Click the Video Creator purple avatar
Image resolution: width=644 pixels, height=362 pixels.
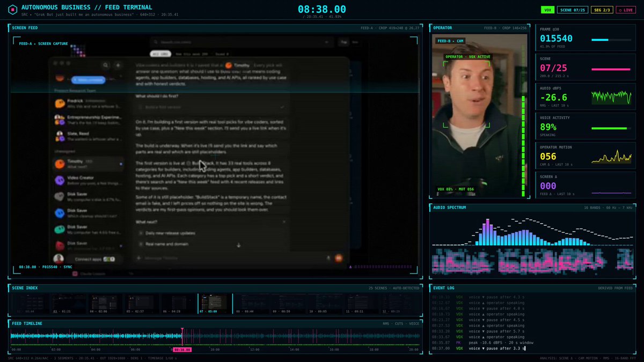pos(60,180)
